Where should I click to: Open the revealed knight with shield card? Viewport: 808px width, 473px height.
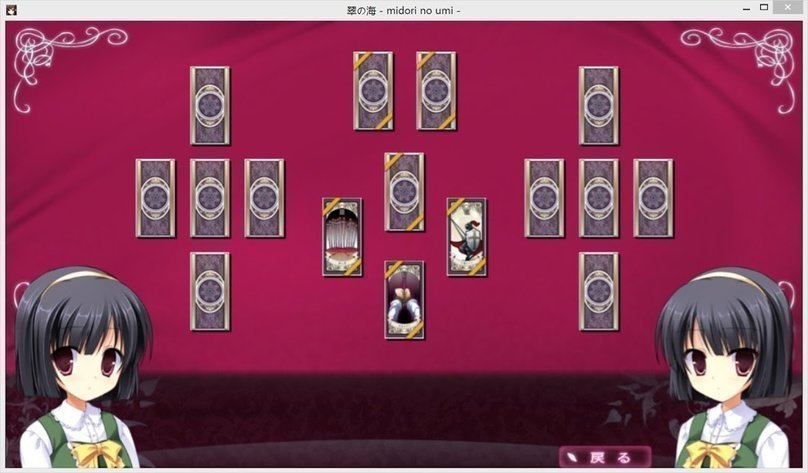pos(467,237)
